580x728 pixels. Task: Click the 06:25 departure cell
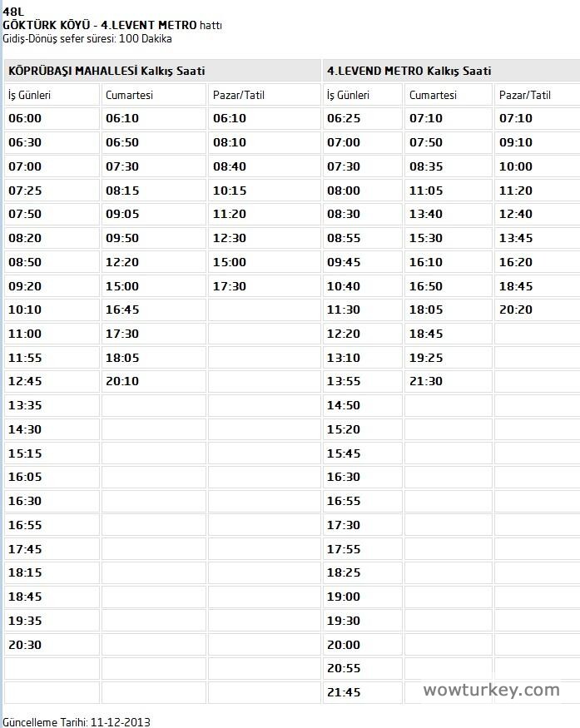pos(344,118)
